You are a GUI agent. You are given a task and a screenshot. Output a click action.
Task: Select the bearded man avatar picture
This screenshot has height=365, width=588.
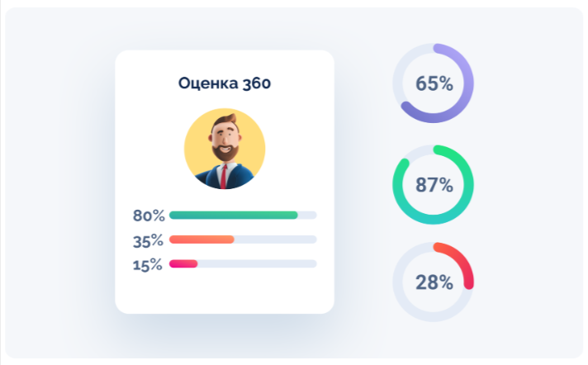pos(225,149)
